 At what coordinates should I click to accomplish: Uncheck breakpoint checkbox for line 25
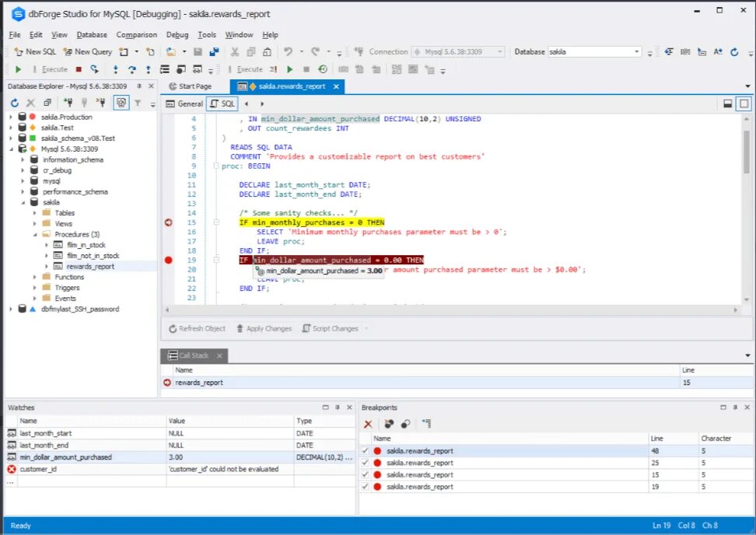[x=365, y=463]
